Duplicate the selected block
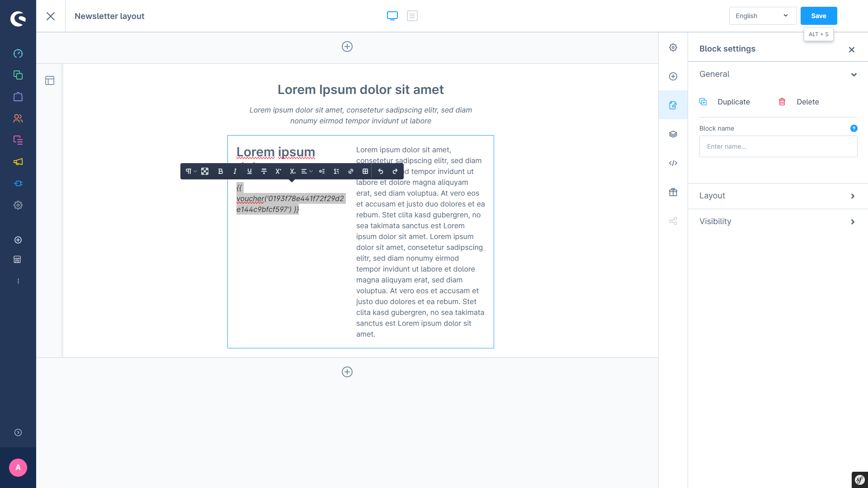 [x=725, y=102]
